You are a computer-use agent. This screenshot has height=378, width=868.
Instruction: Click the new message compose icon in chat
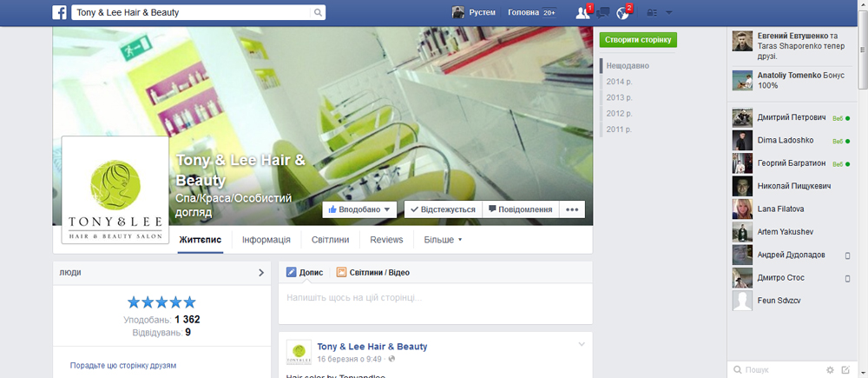coord(845,369)
